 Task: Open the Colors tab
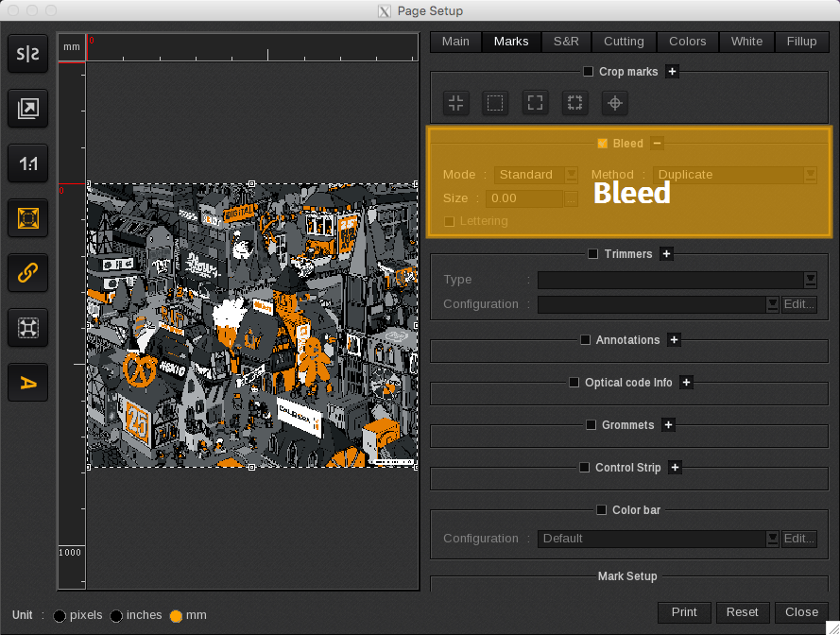coord(687,42)
